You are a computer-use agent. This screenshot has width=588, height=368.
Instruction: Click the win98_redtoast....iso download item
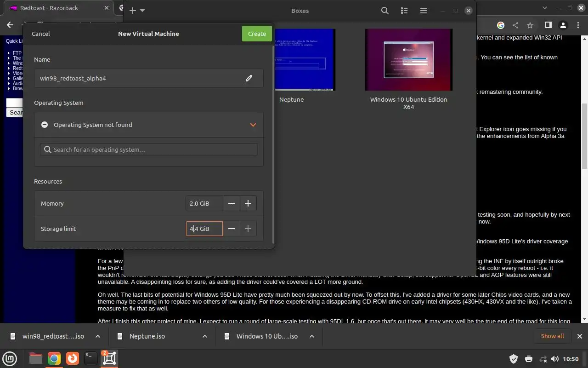point(53,336)
